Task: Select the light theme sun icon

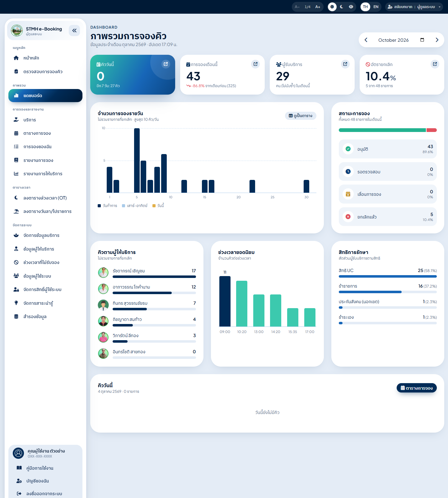Action: 332,7
